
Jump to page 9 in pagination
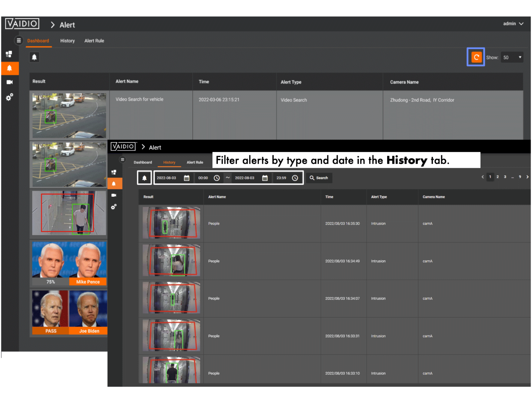520,177
